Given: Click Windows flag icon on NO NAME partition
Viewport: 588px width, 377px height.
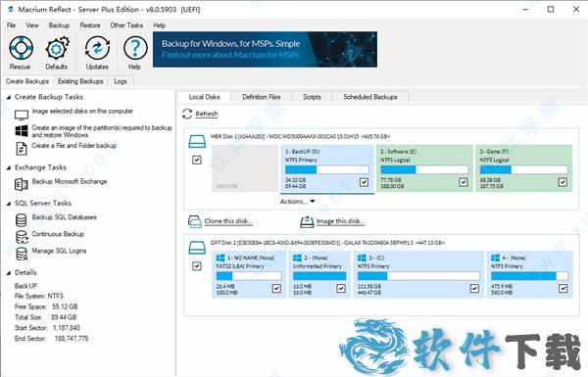Looking at the screenshot, I should [220, 258].
